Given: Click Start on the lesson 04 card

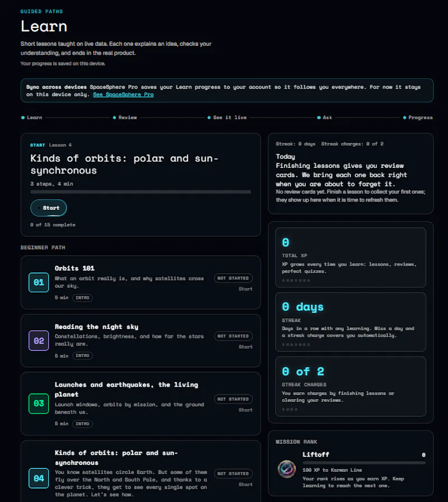Looking at the screenshot, I should click(x=245, y=485).
